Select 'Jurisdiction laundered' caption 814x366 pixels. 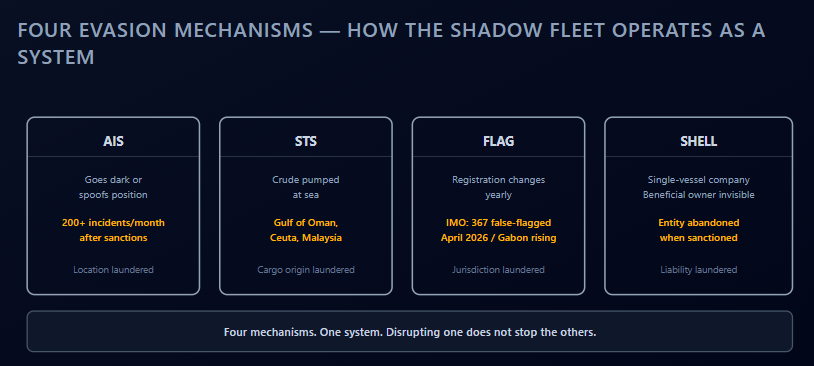[498, 269]
